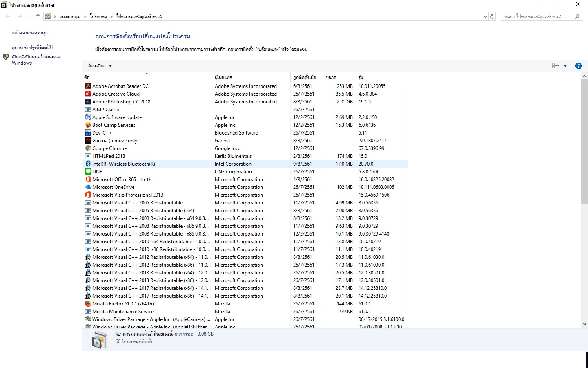Select the Microsoft Visual C++ 2005 Redistributable (x64) row
Screen dimensions: 588x368
coord(245,210)
